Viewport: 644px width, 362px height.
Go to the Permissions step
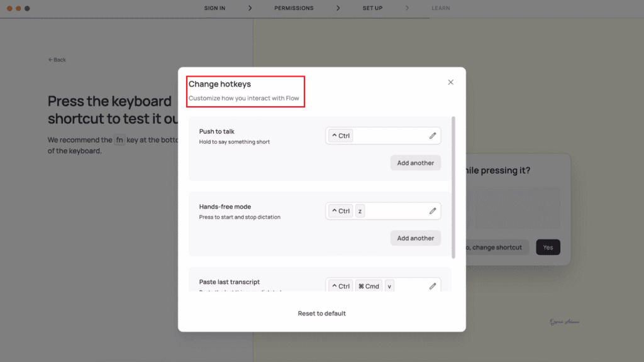[x=294, y=8]
